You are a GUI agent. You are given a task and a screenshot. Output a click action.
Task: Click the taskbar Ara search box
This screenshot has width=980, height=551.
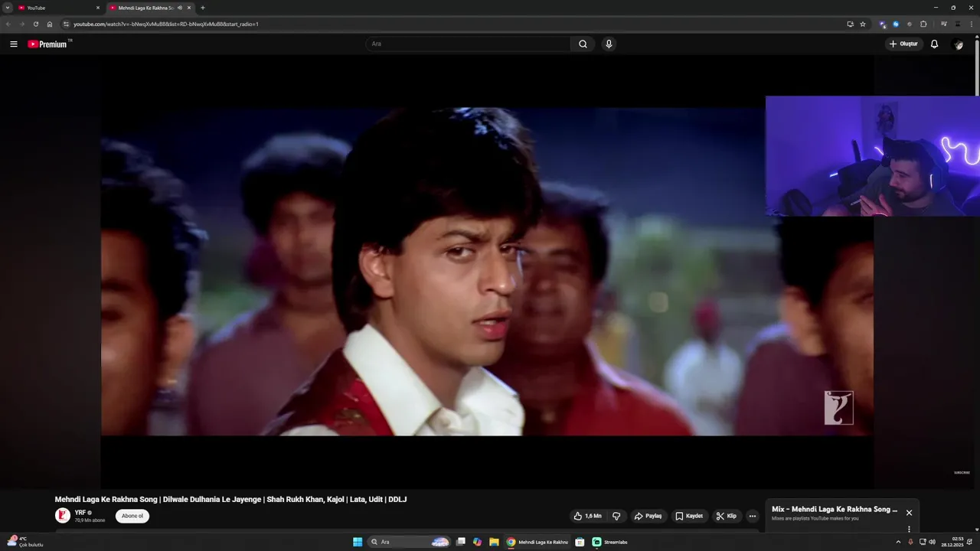coord(409,542)
